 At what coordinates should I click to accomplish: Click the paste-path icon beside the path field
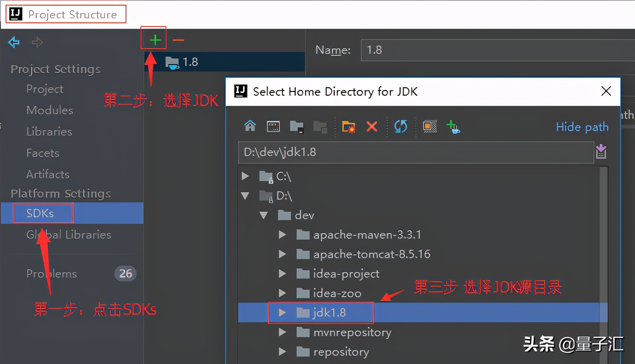click(x=601, y=152)
